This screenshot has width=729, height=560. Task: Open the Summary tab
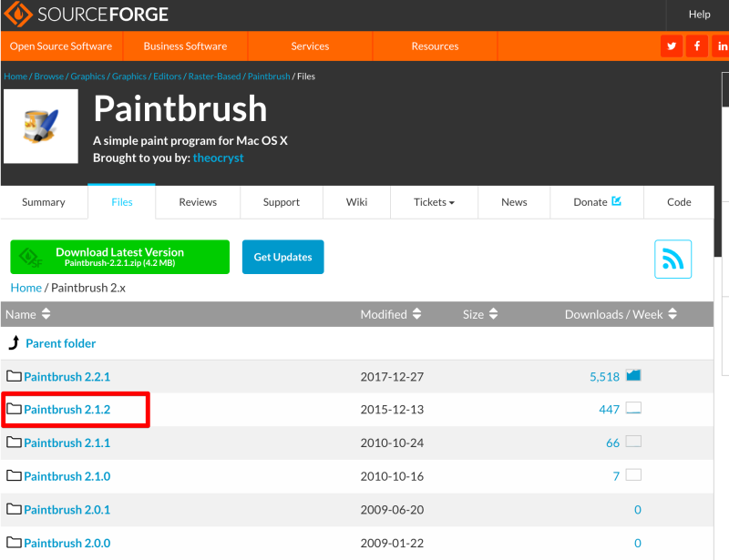pyautogui.click(x=44, y=202)
